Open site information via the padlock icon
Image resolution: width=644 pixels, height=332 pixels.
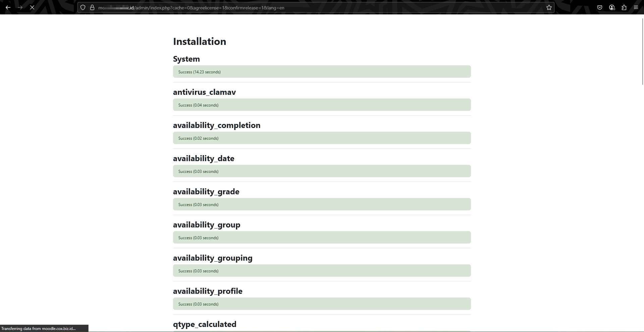(x=93, y=7)
